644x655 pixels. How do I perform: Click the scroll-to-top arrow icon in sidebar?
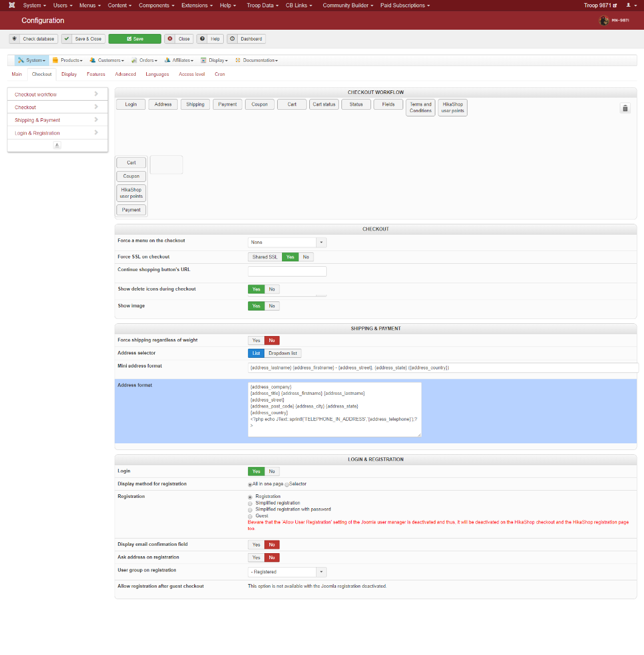pyautogui.click(x=57, y=145)
